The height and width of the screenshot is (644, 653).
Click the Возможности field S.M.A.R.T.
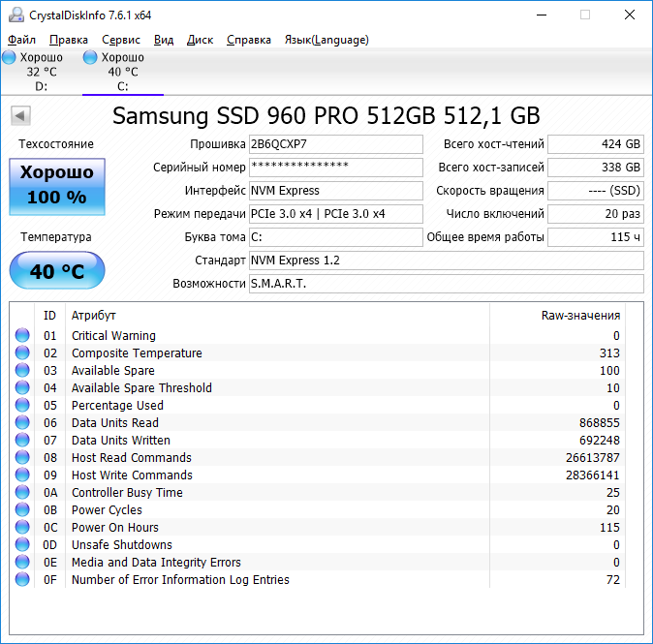(447, 284)
